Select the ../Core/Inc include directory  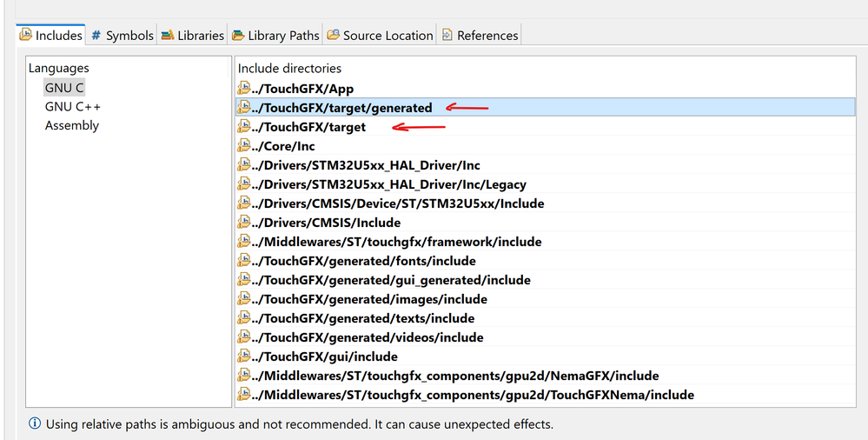(x=546, y=146)
